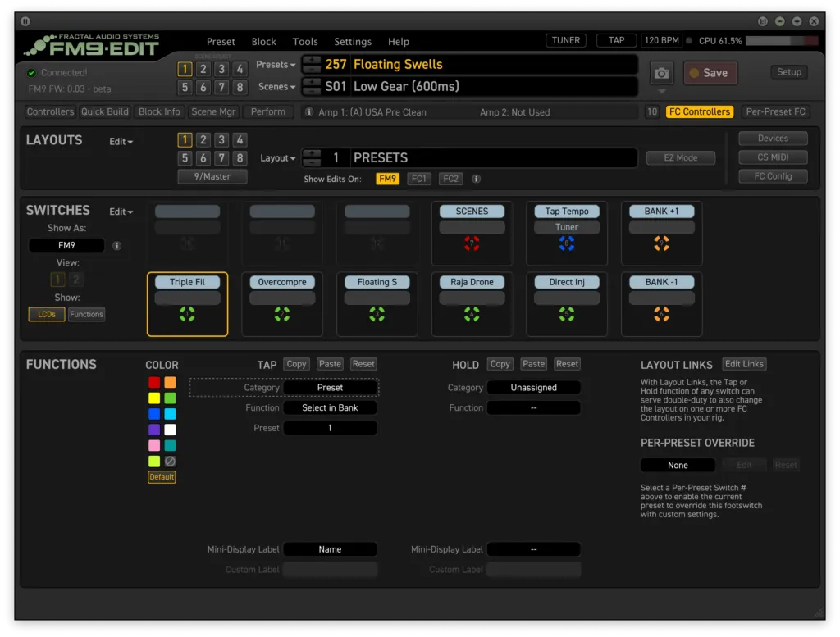Open the Block menu
The width and height of the screenshot is (840, 637).
point(263,42)
